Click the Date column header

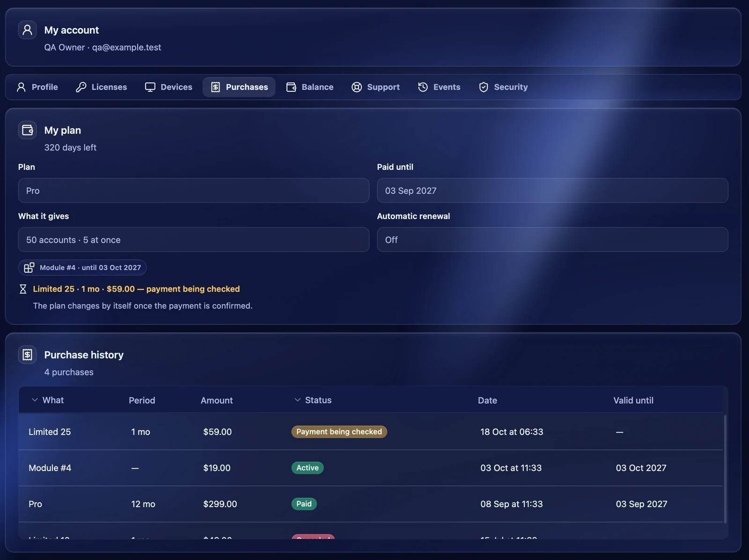point(487,400)
